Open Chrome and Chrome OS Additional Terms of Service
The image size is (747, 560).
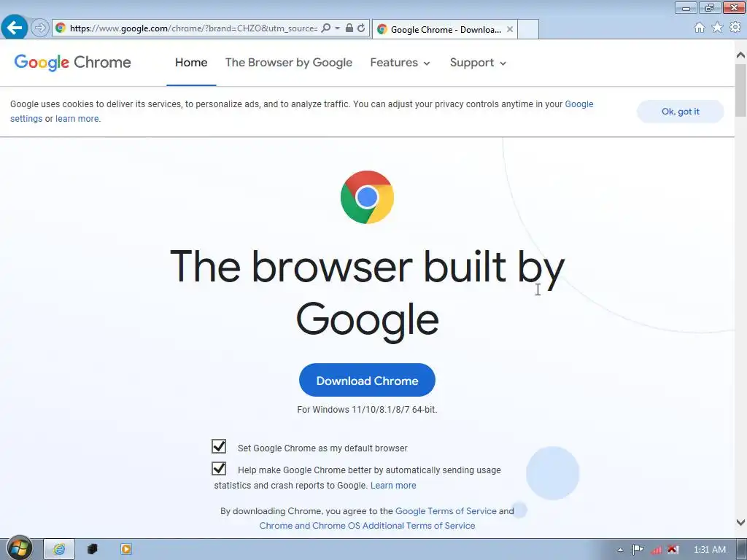tap(367, 526)
